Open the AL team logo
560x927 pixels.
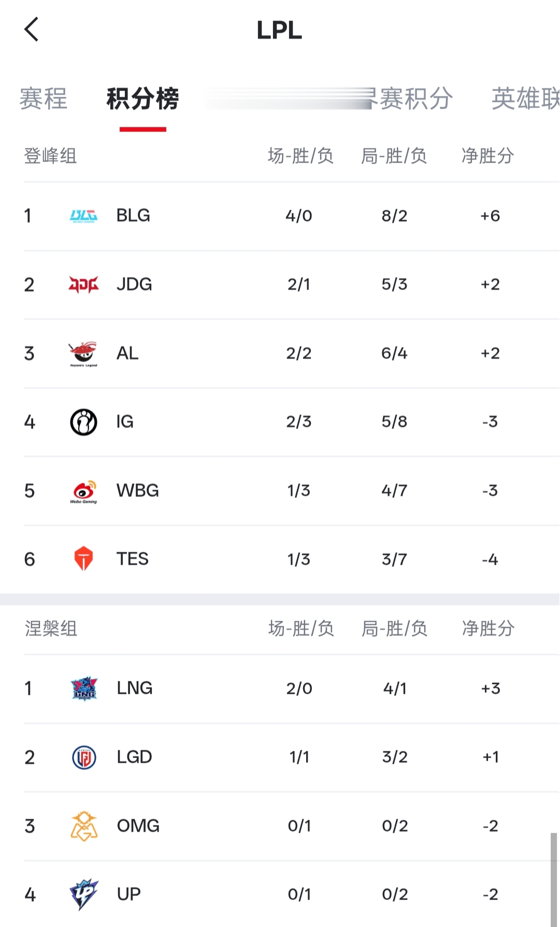pyautogui.click(x=83, y=354)
